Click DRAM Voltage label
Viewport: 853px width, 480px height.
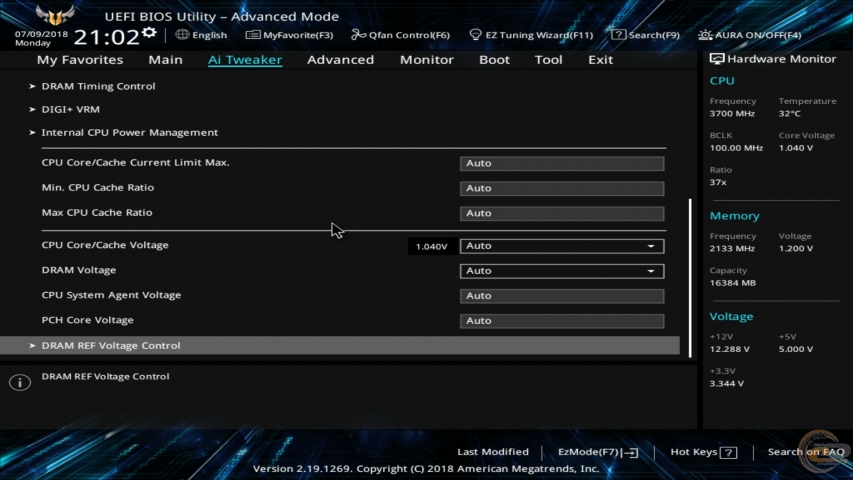pos(79,270)
